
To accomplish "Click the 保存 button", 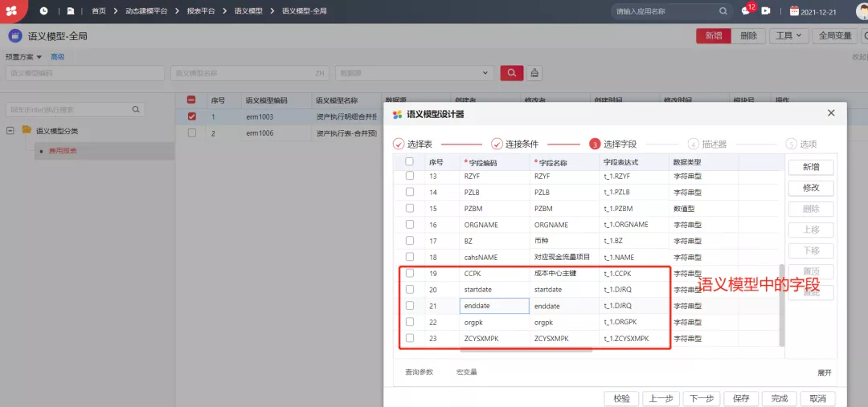I will pos(741,399).
